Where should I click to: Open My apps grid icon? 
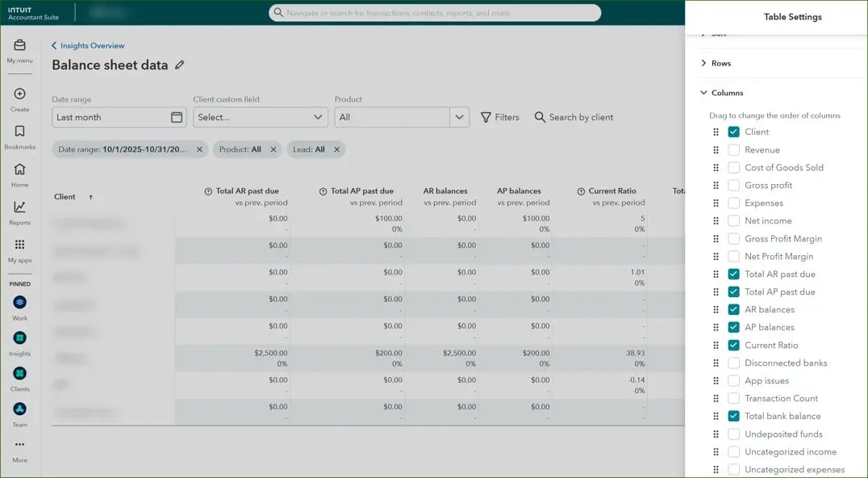point(19,245)
